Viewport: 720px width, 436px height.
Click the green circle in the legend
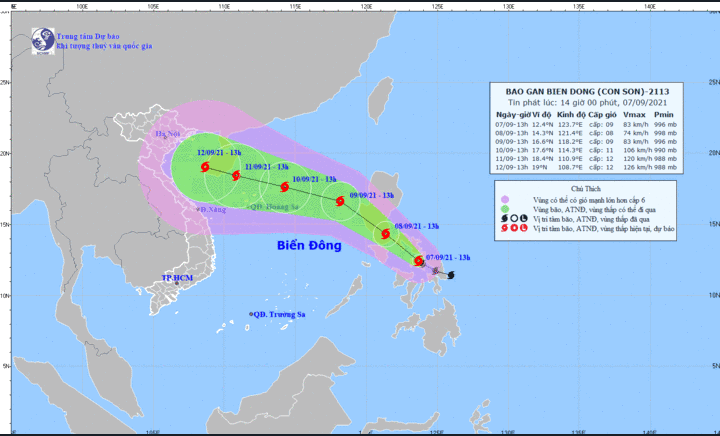[x=506, y=207]
